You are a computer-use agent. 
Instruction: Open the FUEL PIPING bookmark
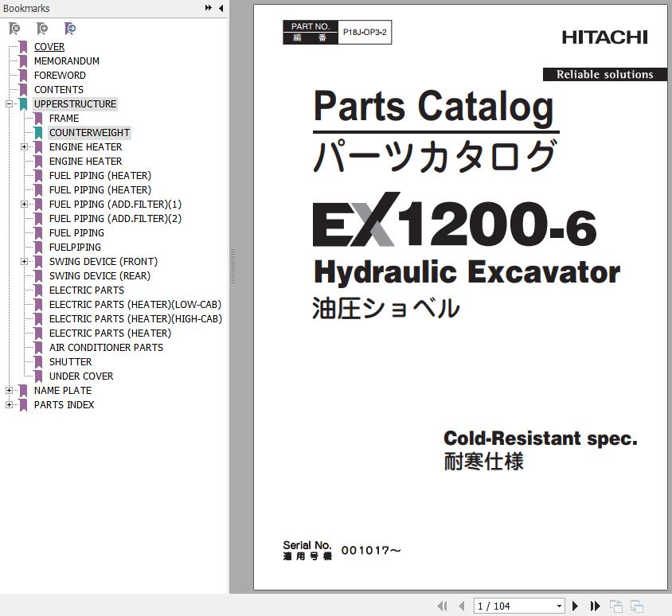pyautogui.click(x=76, y=233)
